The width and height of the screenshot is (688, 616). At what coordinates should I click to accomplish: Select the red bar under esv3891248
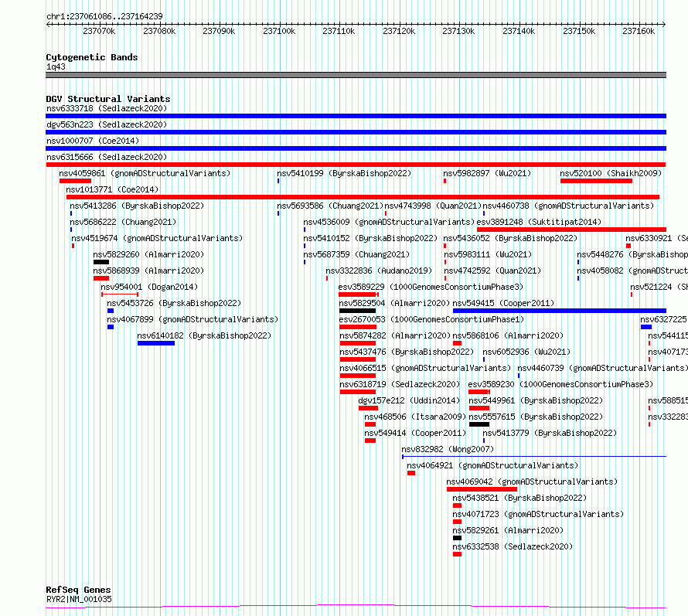click(x=571, y=230)
